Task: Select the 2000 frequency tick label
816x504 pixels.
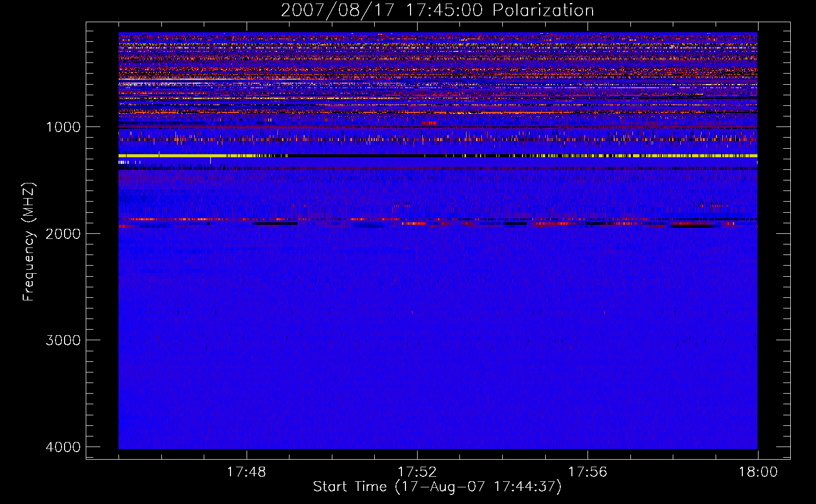Action: coord(63,234)
